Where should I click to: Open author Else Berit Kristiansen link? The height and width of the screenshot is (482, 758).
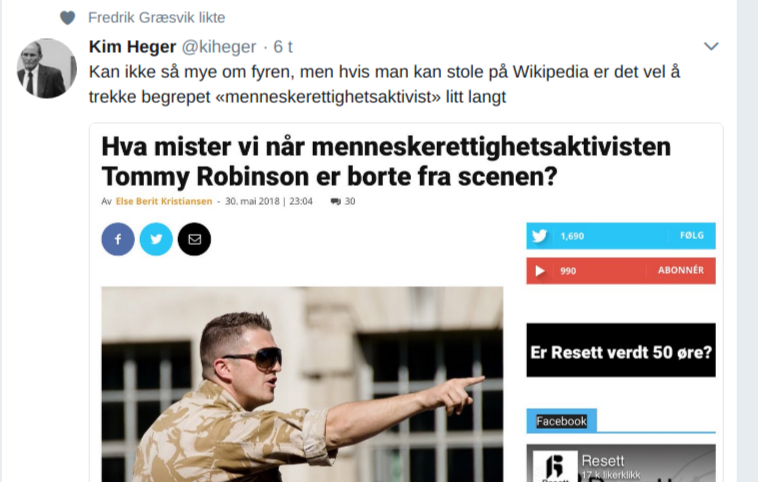[x=164, y=201]
